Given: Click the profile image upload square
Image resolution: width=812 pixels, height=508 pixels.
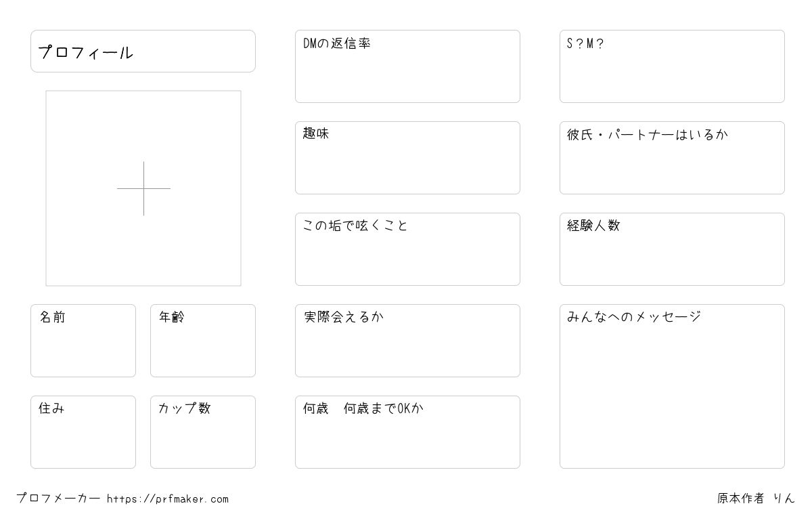Looking at the screenshot, I should click(143, 188).
